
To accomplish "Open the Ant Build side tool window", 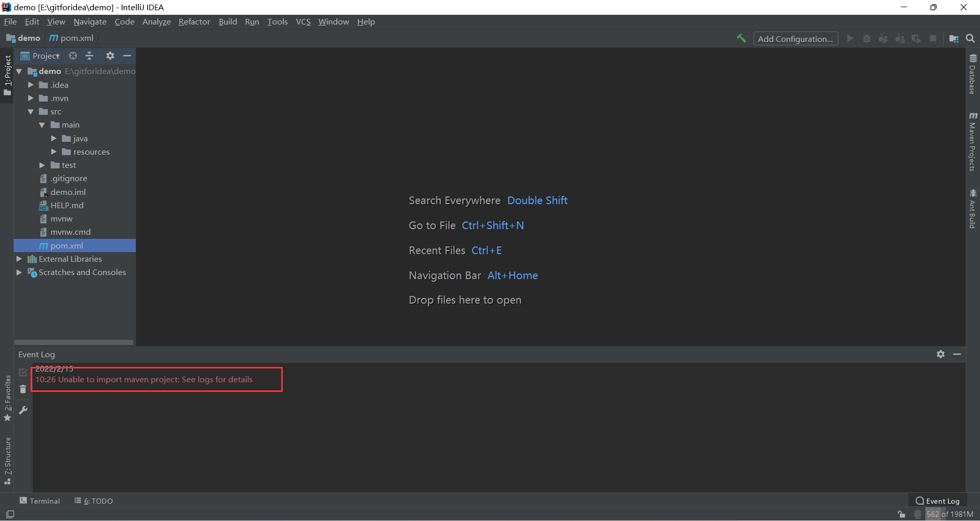I will pyautogui.click(x=973, y=209).
